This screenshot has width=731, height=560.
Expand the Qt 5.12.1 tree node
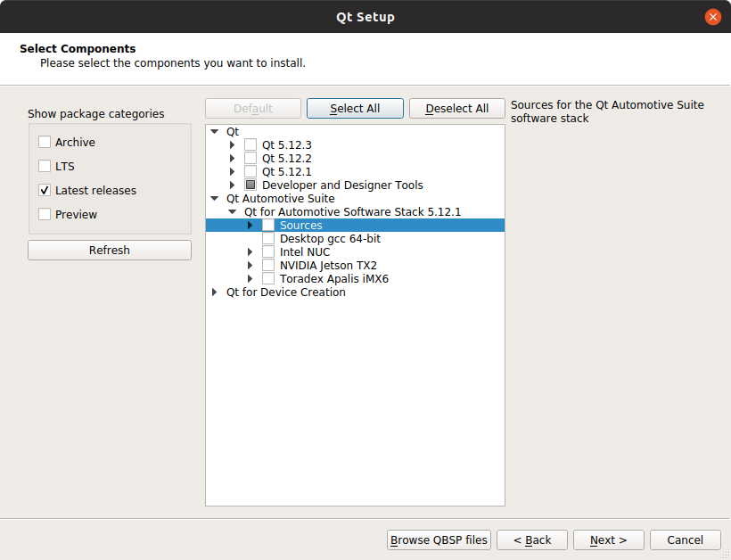click(233, 171)
